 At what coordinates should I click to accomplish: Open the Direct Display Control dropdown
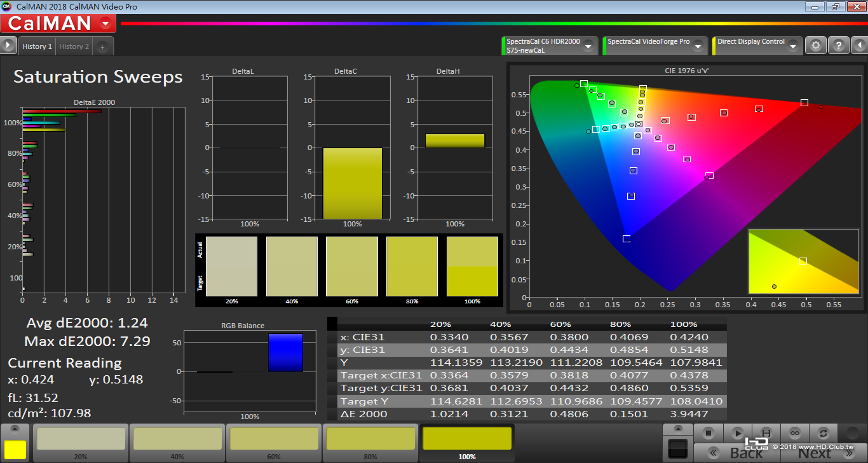click(x=792, y=46)
